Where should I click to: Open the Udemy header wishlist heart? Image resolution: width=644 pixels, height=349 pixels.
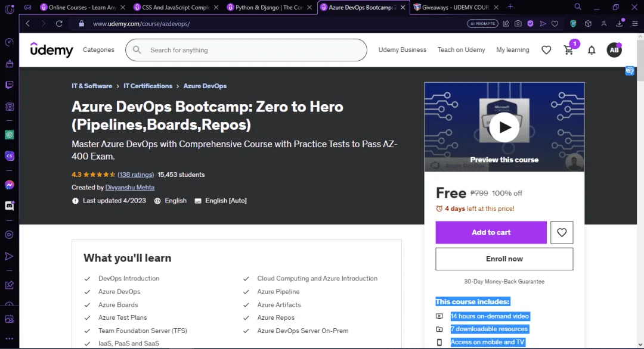546,50
